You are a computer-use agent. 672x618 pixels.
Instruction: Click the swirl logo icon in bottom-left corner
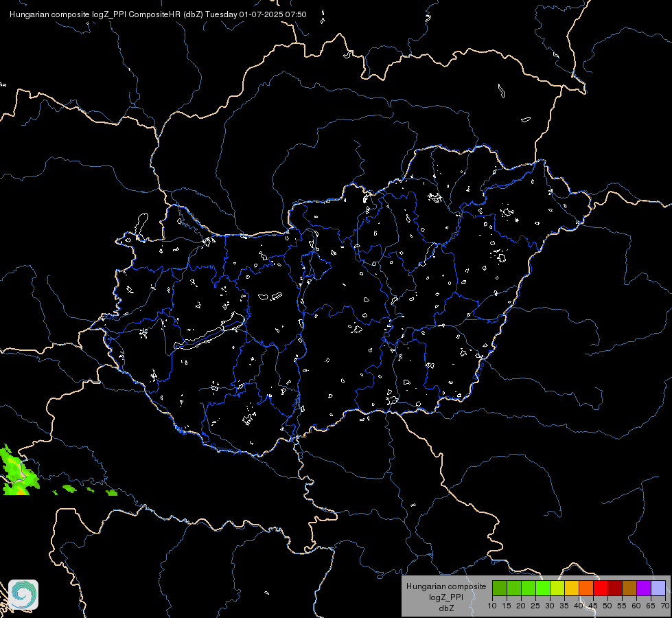coord(23,595)
